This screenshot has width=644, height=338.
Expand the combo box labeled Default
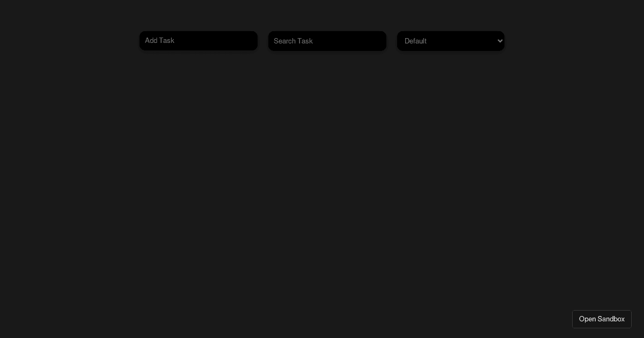tap(450, 41)
